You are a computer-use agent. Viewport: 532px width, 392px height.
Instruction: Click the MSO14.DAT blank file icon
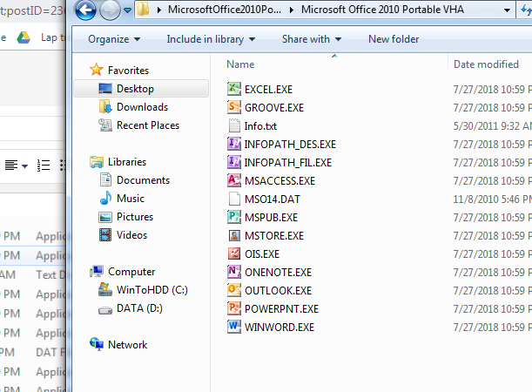234,199
